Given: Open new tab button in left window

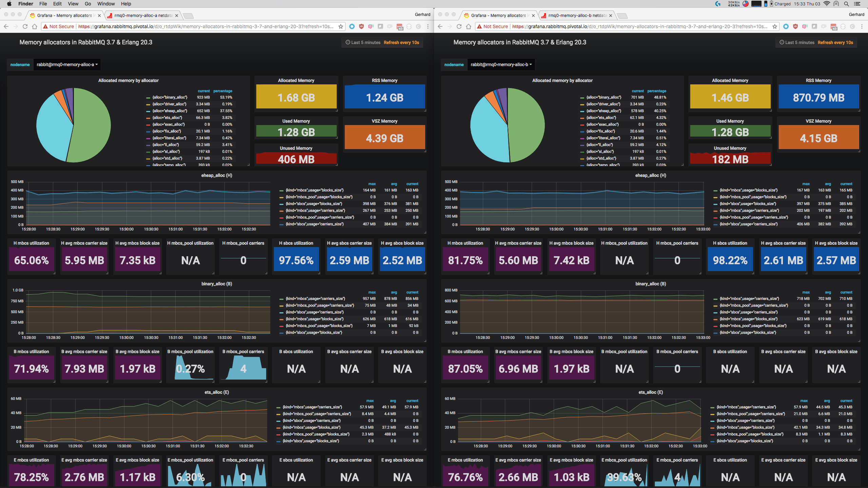Looking at the screenshot, I should point(188,16).
